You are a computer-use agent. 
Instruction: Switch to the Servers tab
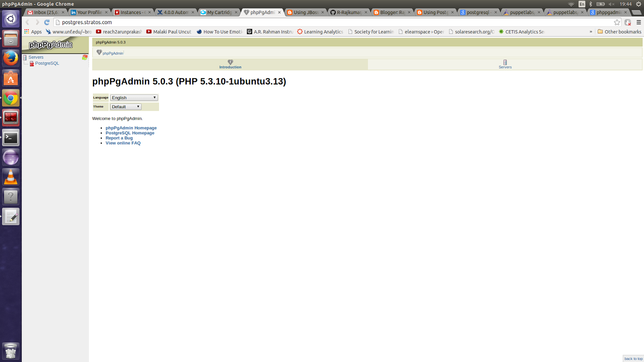pyautogui.click(x=505, y=64)
